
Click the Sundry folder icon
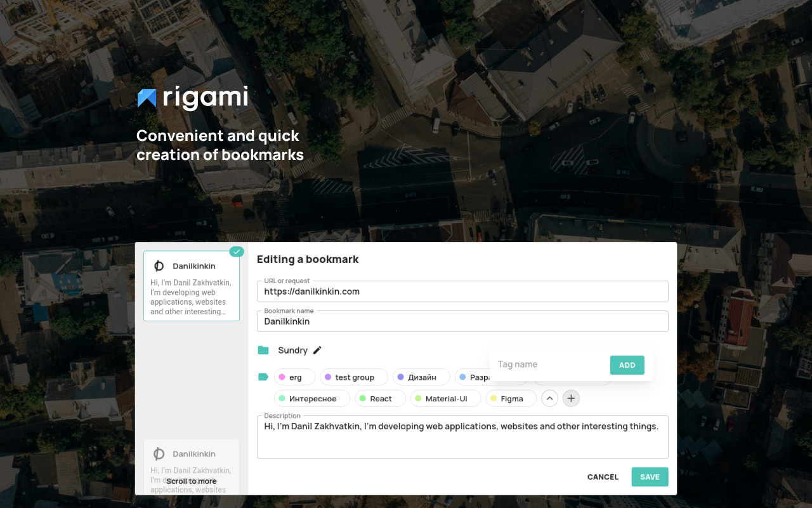pos(263,350)
